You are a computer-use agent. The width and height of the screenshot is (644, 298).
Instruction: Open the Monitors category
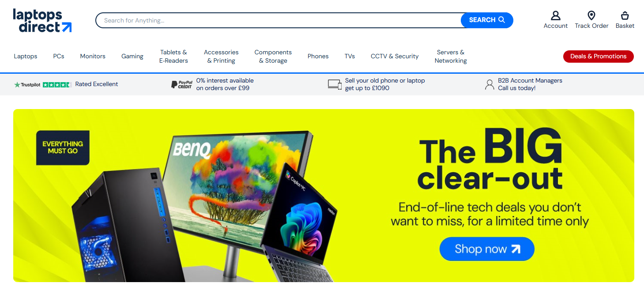(x=93, y=56)
